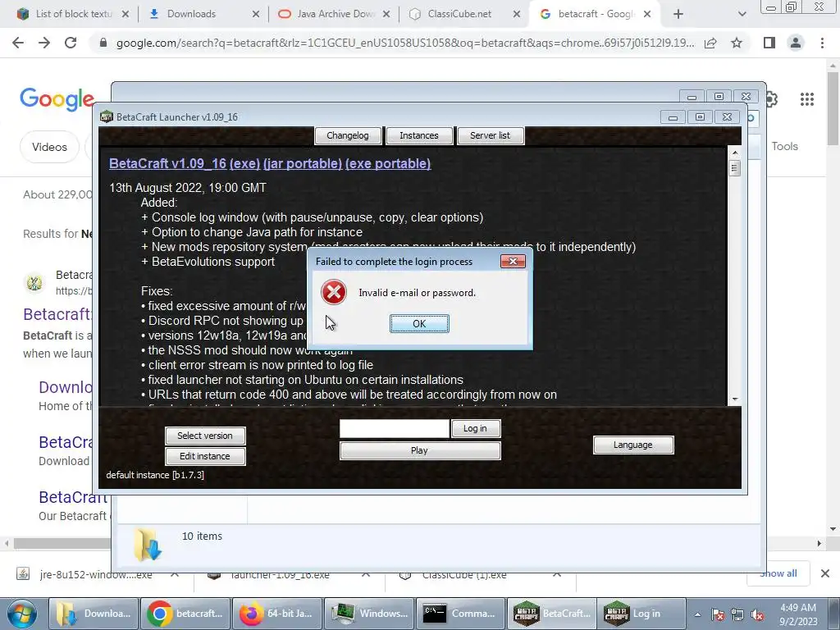Share this page from the address bar

click(710, 43)
